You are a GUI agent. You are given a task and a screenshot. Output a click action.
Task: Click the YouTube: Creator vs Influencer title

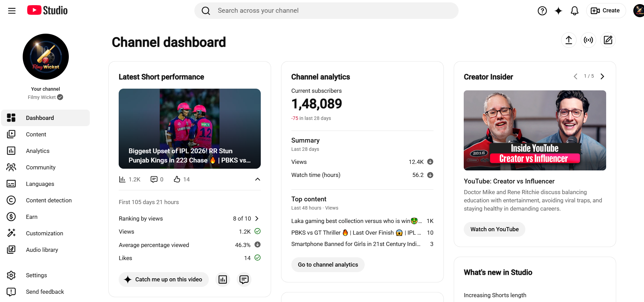point(509,181)
